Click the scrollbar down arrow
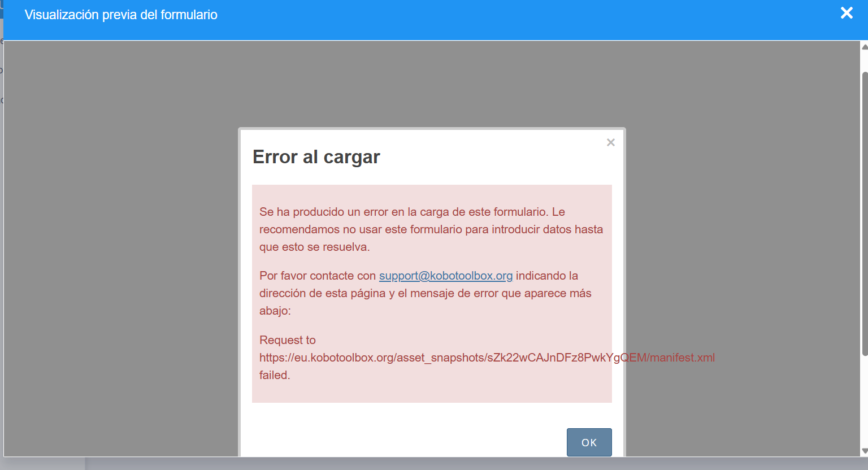The width and height of the screenshot is (868, 470). tap(864, 451)
